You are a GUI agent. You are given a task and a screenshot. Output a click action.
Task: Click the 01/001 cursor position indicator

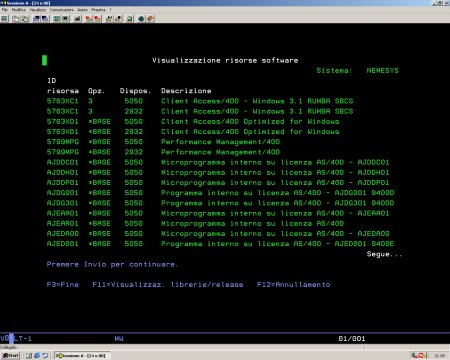[x=352, y=339]
